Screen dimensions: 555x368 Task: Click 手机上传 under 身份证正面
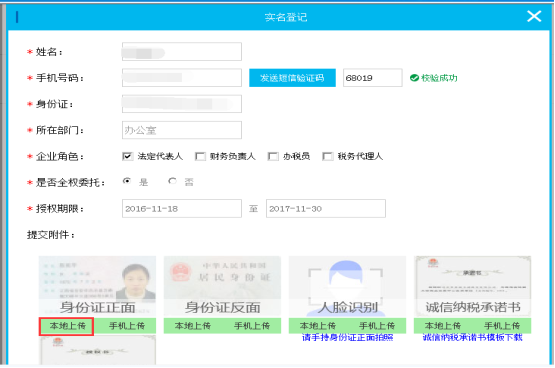(x=127, y=326)
